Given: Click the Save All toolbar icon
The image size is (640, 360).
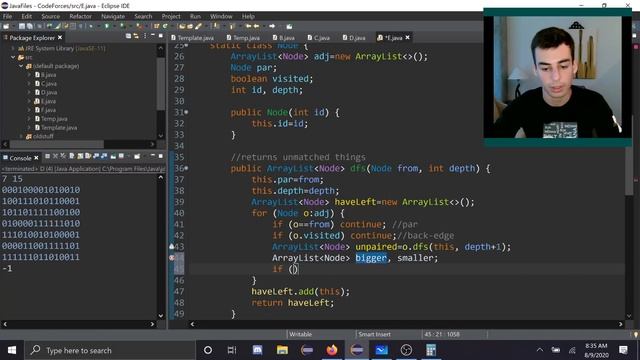Looking at the screenshot, I should click(29, 26).
